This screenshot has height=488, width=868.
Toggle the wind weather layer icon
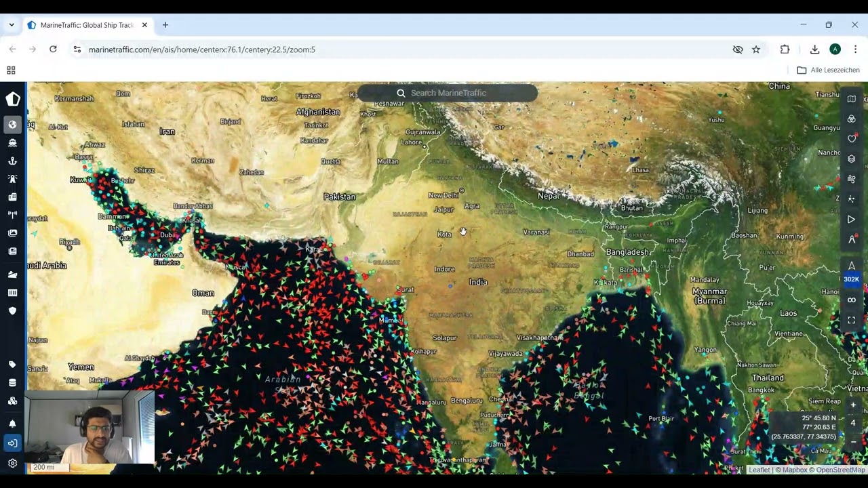point(851,179)
